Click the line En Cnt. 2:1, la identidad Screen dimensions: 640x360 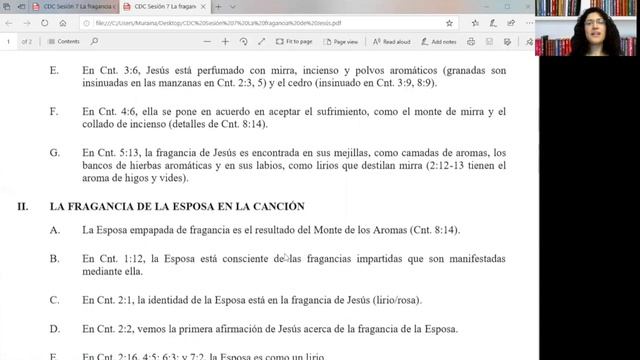(x=252, y=300)
